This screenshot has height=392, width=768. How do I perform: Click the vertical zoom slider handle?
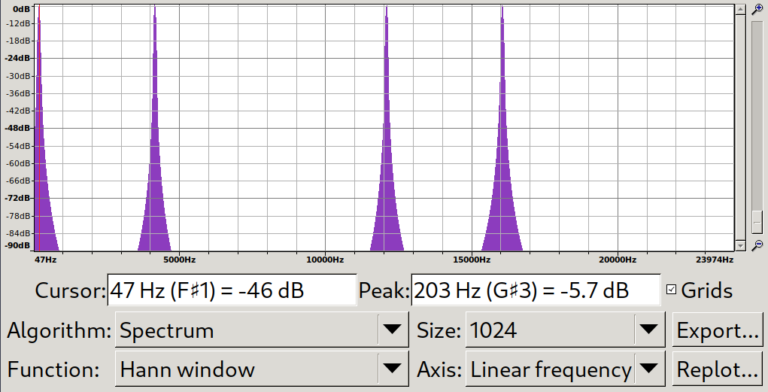tap(757, 221)
